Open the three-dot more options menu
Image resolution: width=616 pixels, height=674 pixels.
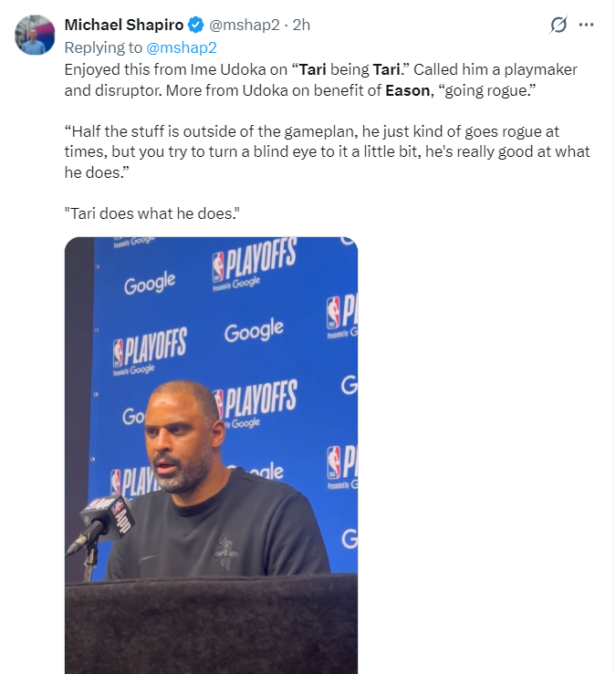pos(586,25)
